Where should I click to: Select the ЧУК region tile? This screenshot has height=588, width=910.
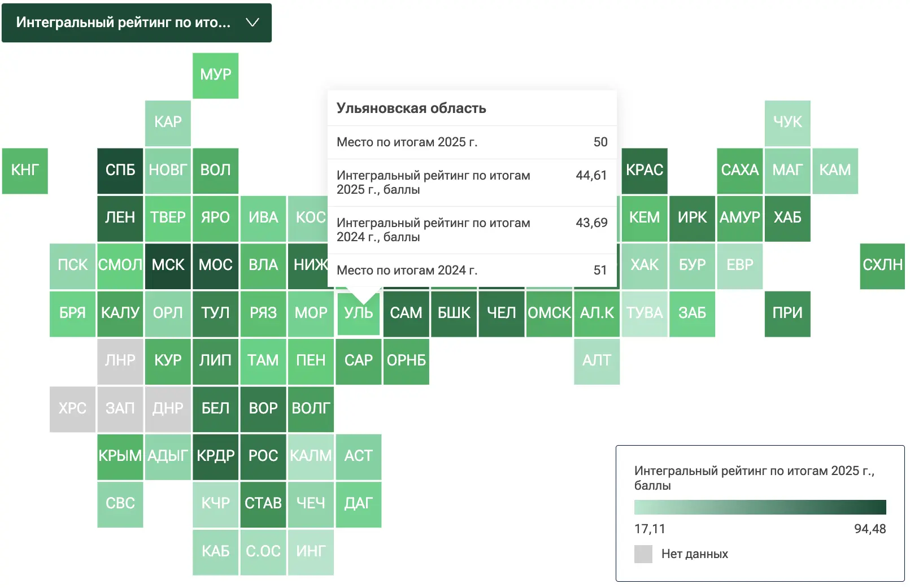787,123
